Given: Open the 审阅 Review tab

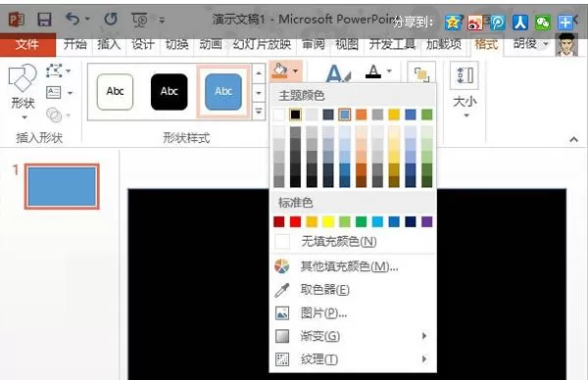Looking at the screenshot, I should coord(314,44).
